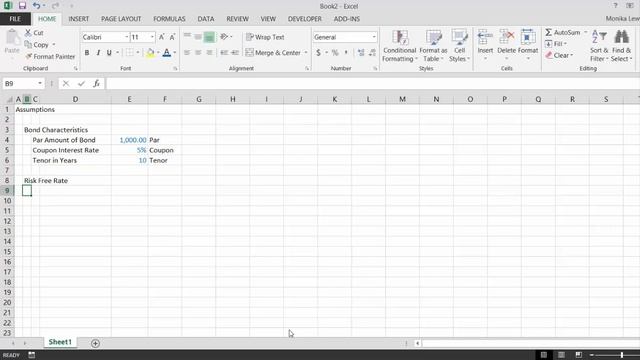The height and width of the screenshot is (360, 640).
Task: Open Excel Help question mark
Action: tap(616, 6)
